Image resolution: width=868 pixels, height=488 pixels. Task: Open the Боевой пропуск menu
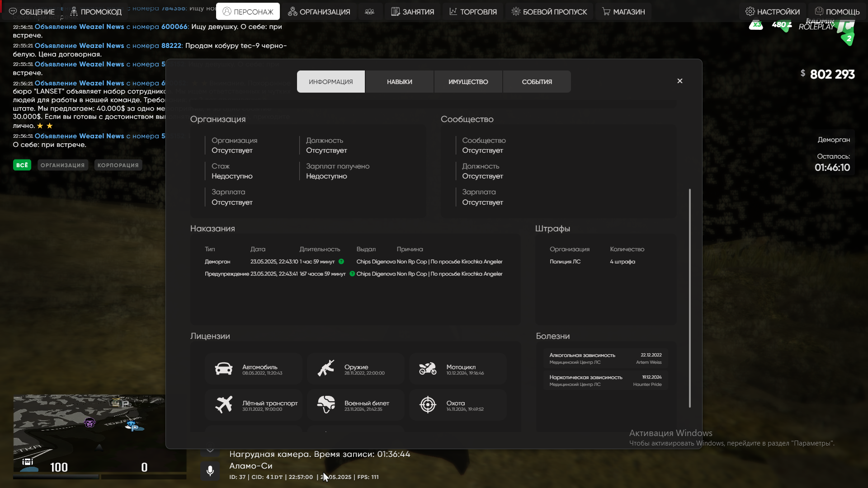tap(549, 12)
